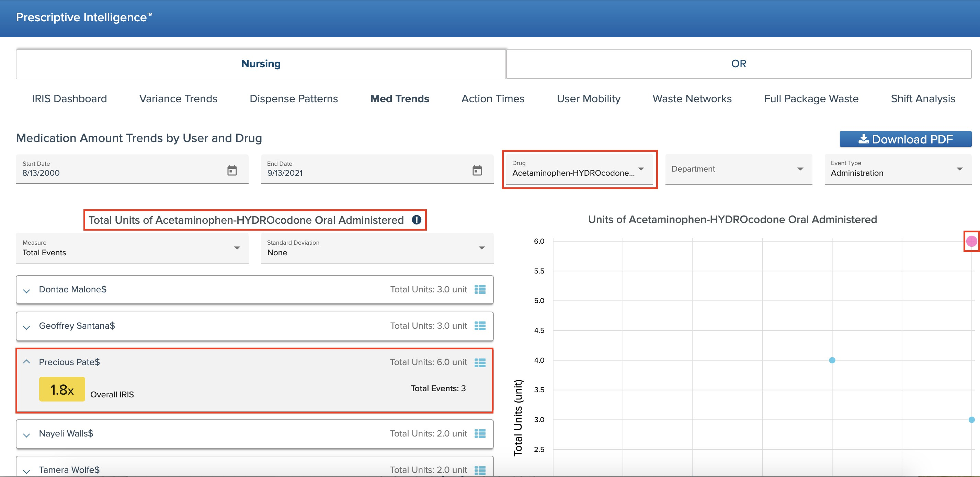Viewport: 980px width, 477px height.
Task: Open the Waste Networks tab
Action: pos(692,99)
